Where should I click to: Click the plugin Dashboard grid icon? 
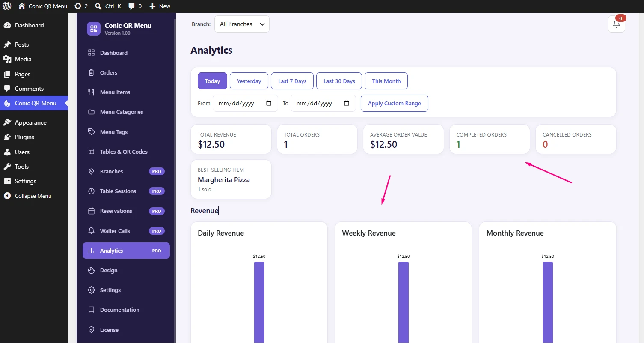click(x=91, y=53)
